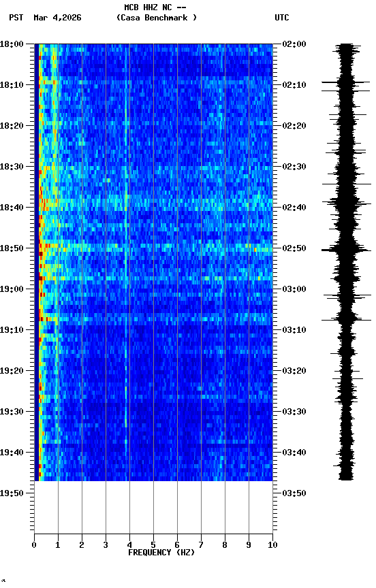Click the 19:50 PST time label
376x588 pixels.
pos(12,493)
